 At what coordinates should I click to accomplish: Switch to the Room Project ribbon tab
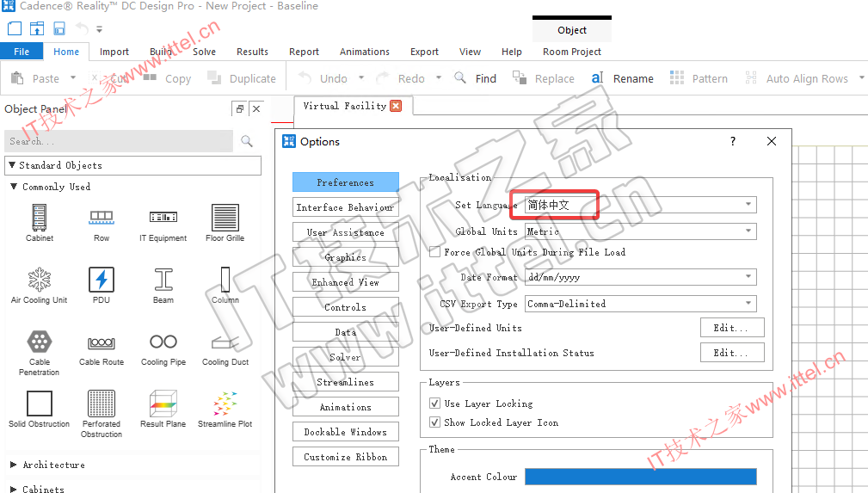click(x=572, y=52)
